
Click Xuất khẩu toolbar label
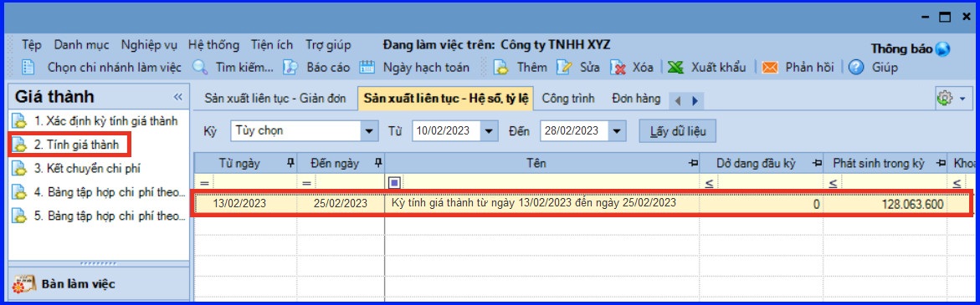pos(719,68)
